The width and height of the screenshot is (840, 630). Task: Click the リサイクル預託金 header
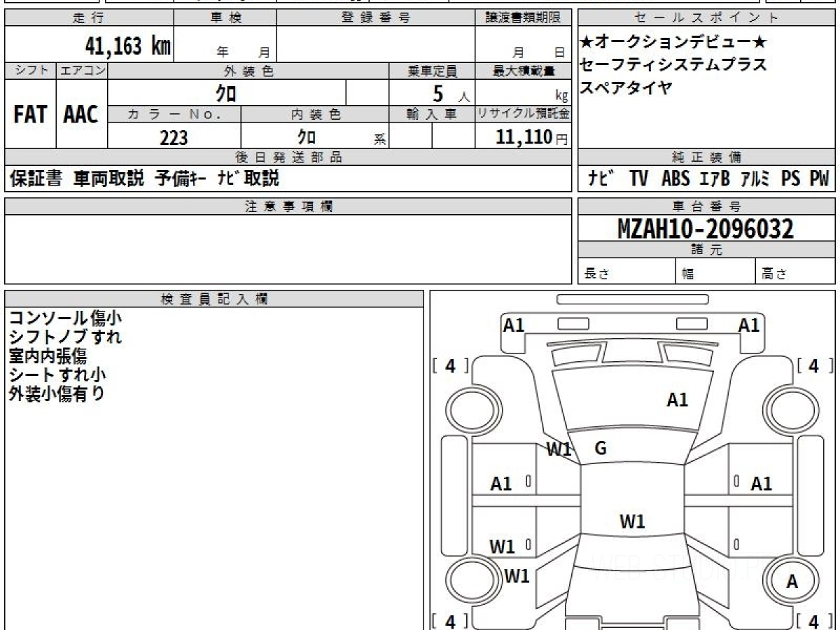click(x=524, y=115)
